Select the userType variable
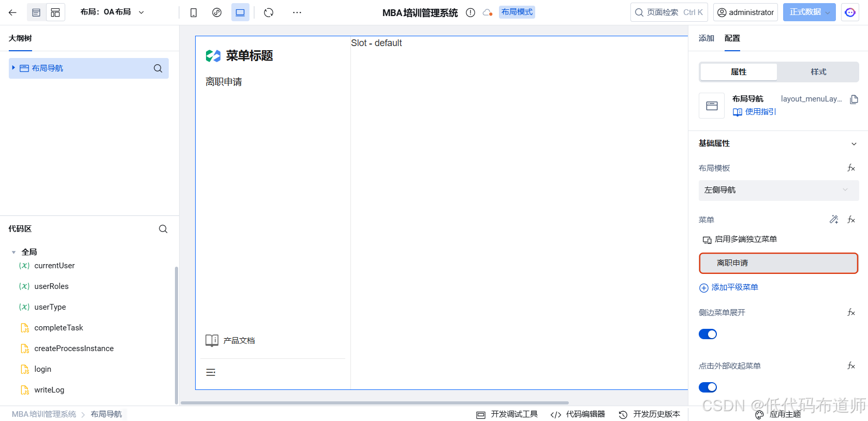 click(50, 307)
